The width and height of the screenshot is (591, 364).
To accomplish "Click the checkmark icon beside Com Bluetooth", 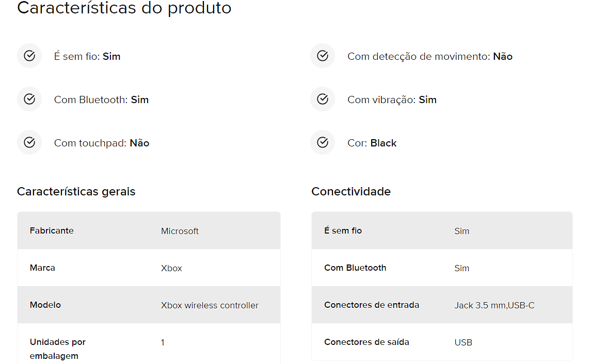I will (29, 99).
